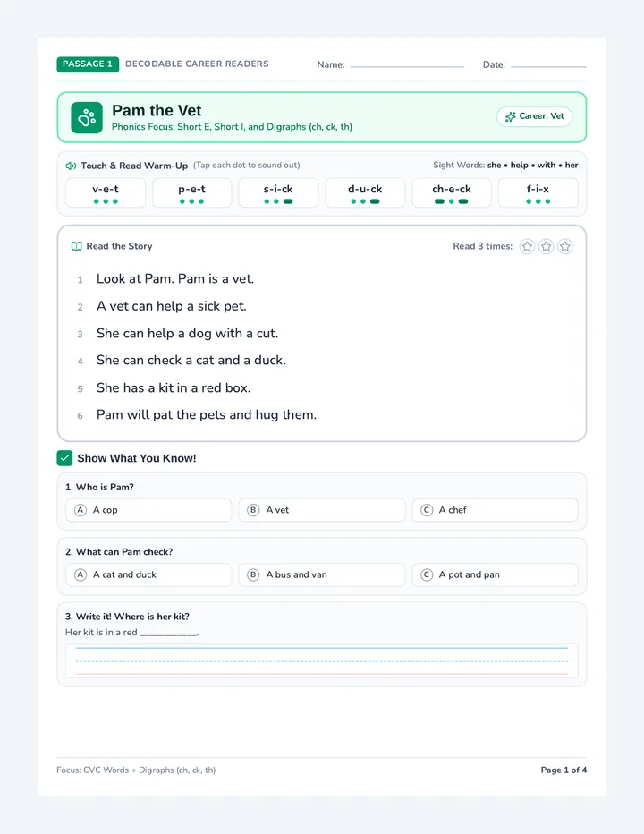Tap the d-u-ck warm-up word card

click(x=365, y=193)
